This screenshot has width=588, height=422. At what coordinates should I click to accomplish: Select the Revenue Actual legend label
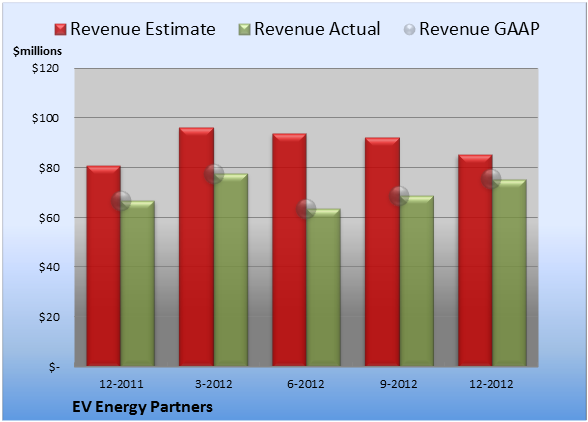(x=317, y=29)
